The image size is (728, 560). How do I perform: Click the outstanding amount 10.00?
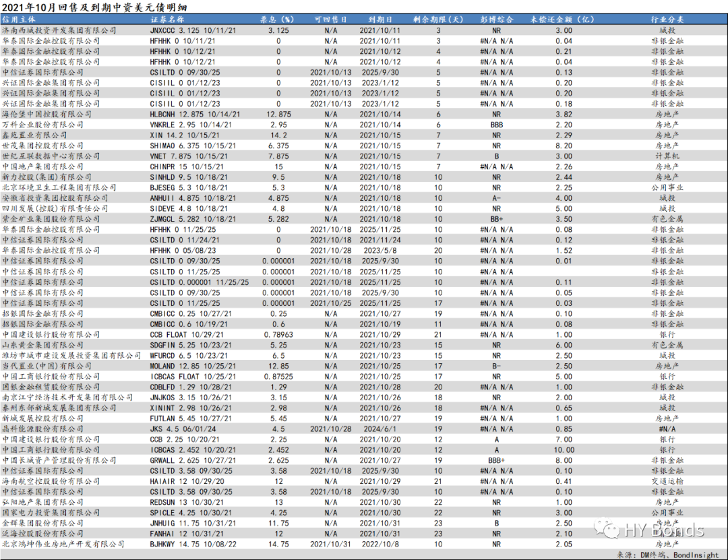coord(564,450)
